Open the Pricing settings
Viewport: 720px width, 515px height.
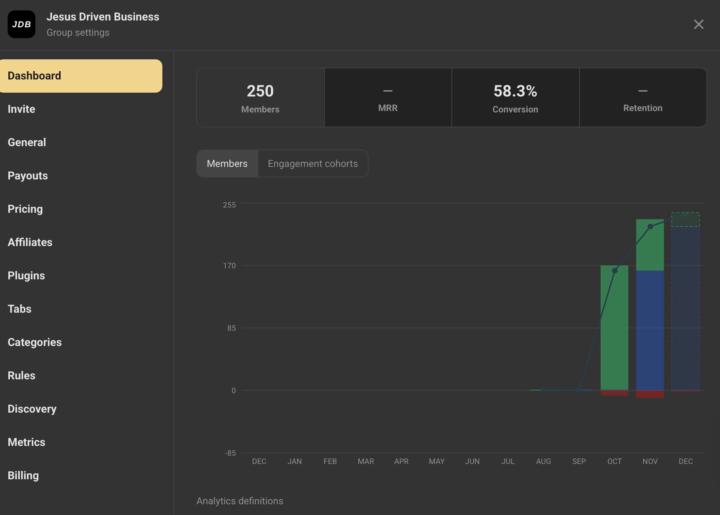pyautogui.click(x=25, y=209)
